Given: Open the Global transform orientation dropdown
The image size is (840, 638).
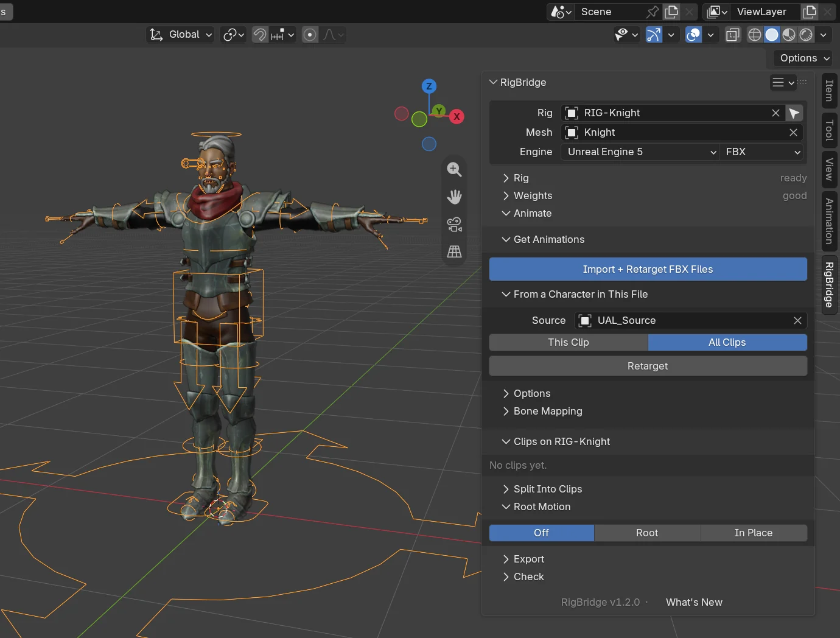Looking at the screenshot, I should point(181,35).
